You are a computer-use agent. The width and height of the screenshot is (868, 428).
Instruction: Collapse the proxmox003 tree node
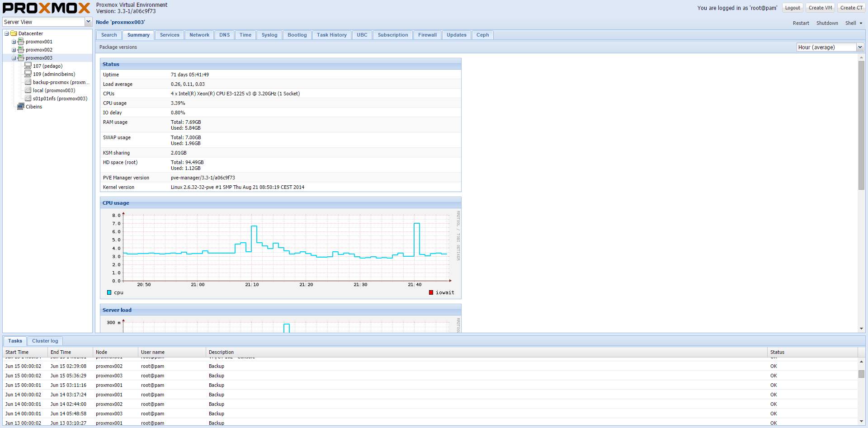tap(14, 58)
